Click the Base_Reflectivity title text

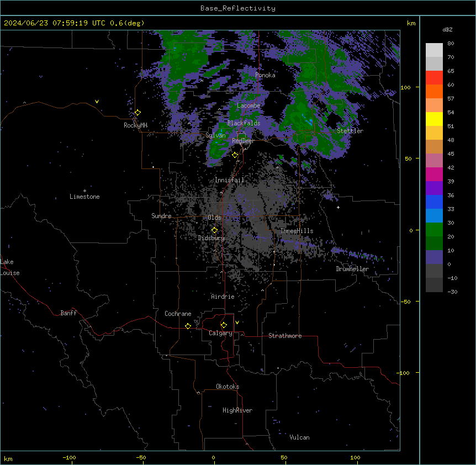tap(238, 8)
